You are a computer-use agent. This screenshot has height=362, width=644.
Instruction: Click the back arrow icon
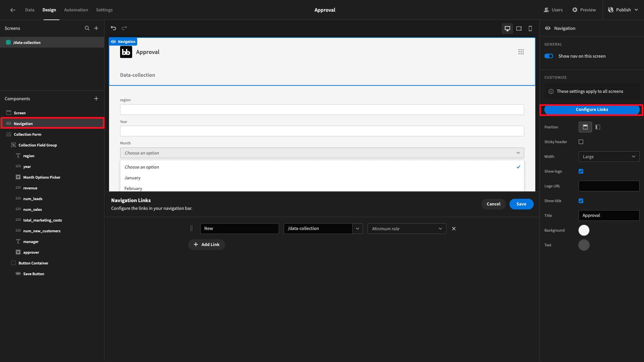13,10
